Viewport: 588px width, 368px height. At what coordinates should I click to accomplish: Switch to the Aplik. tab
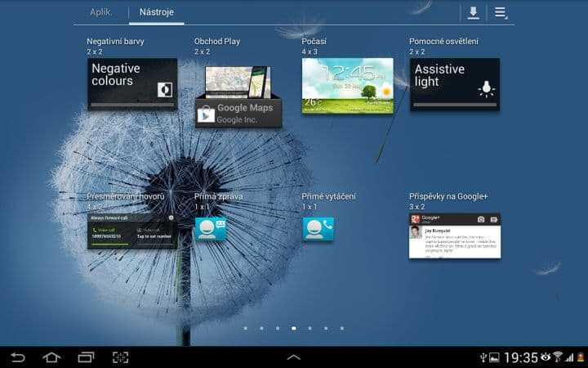point(100,13)
